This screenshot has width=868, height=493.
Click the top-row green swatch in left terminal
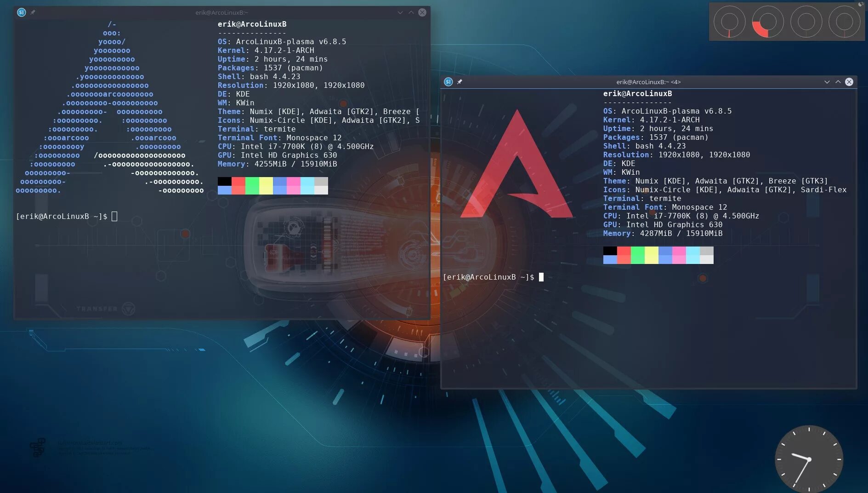point(252,181)
